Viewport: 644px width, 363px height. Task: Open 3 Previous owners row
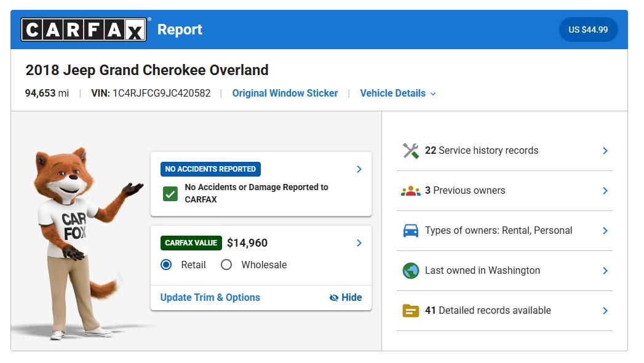point(464,191)
